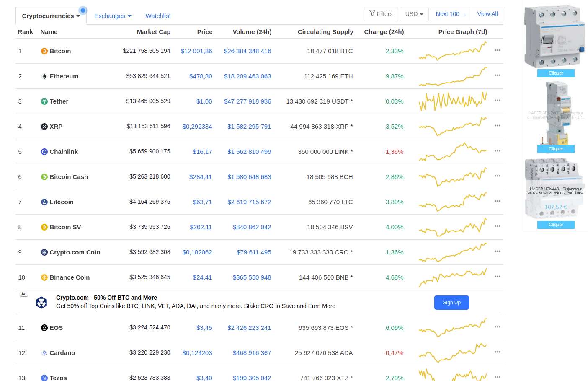Click Binance Coin volume $365 550 948
588x381 pixels.
click(252, 277)
